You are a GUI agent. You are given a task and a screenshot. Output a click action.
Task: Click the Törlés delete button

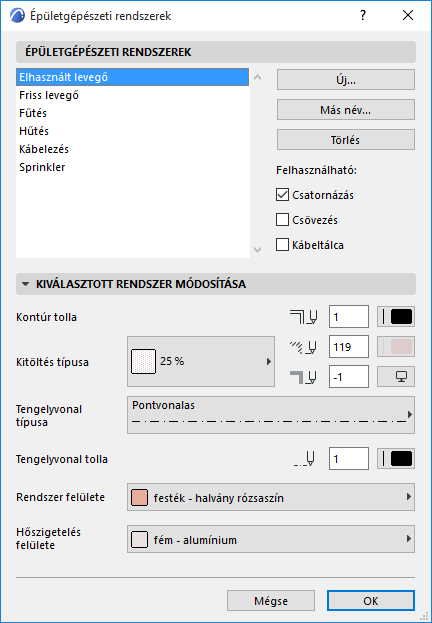346,139
